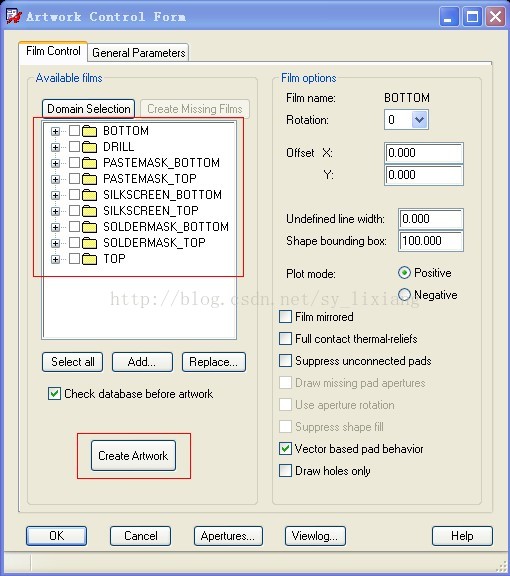The height and width of the screenshot is (576, 510).
Task: Open the Viewlog... button
Action: pyautogui.click(x=315, y=536)
